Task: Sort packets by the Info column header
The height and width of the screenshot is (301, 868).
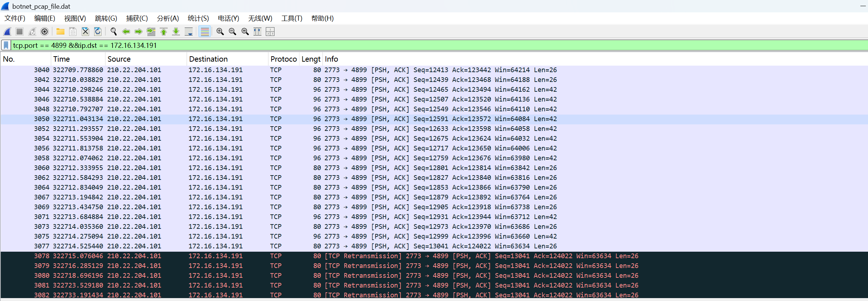Action: pos(595,59)
